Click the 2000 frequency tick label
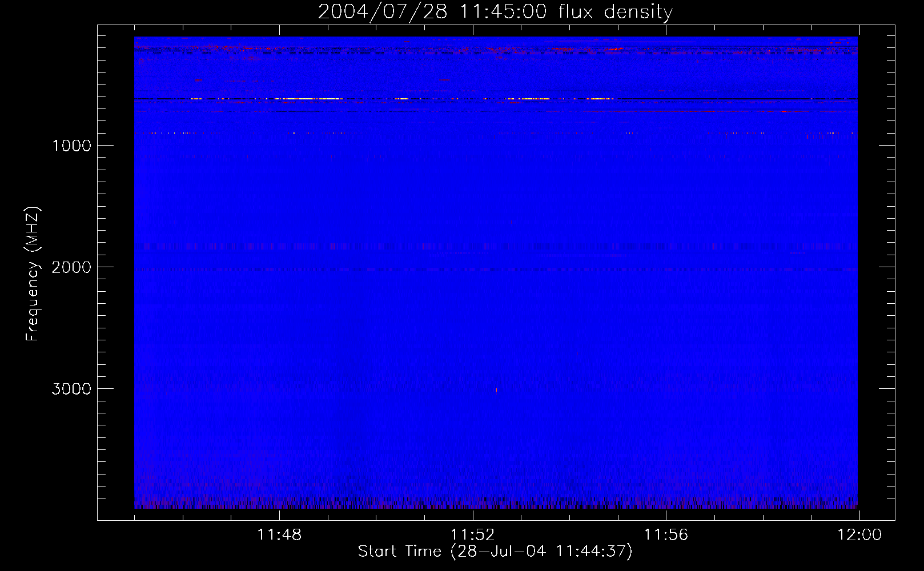The height and width of the screenshot is (571, 924). [71, 267]
